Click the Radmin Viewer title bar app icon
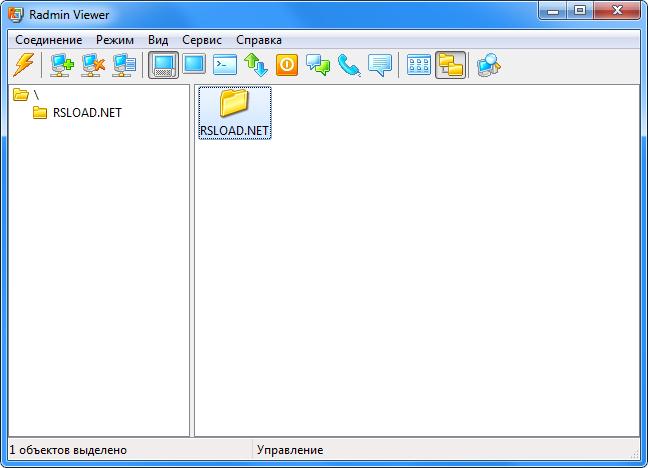648x468 pixels. coord(16,14)
